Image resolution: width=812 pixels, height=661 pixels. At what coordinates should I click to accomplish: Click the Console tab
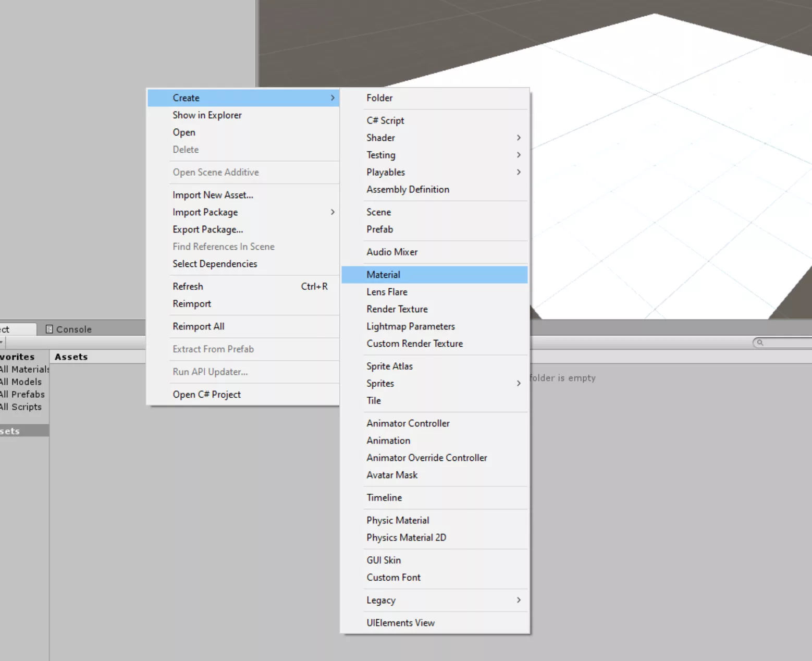pyautogui.click(x=73, y=329)
